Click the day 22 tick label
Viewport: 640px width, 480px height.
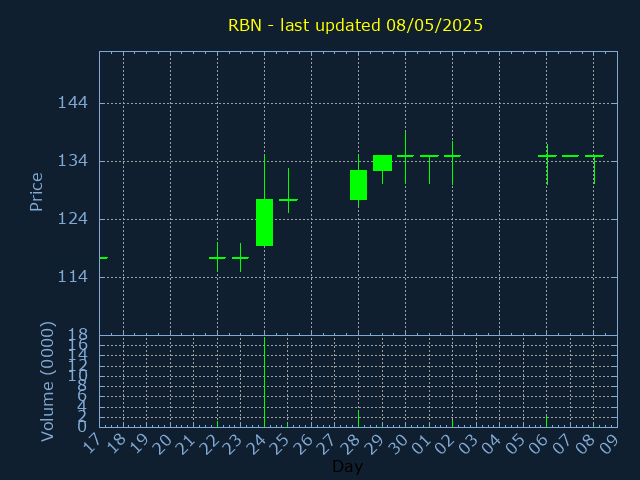click(x=209, y=443)
